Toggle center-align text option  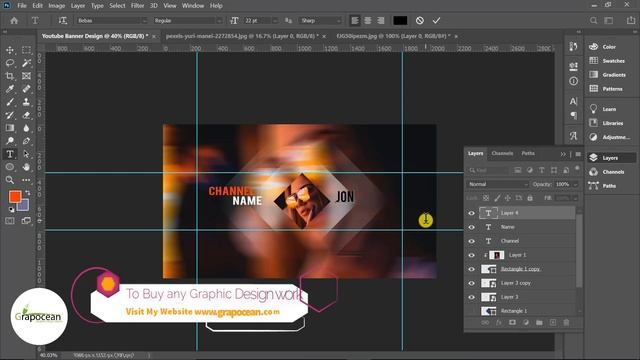[x=368, y=20]
